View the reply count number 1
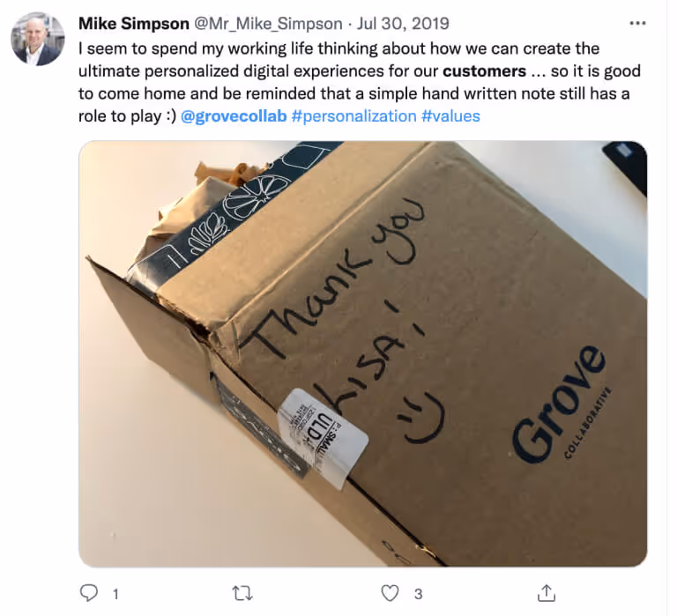The image size is (677, 616). [115, 595]
